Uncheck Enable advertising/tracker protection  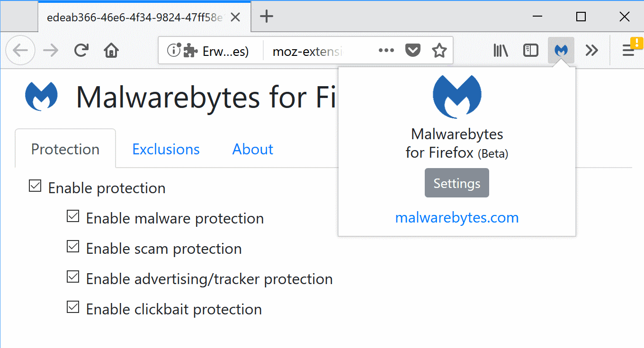tap(72, 277)
